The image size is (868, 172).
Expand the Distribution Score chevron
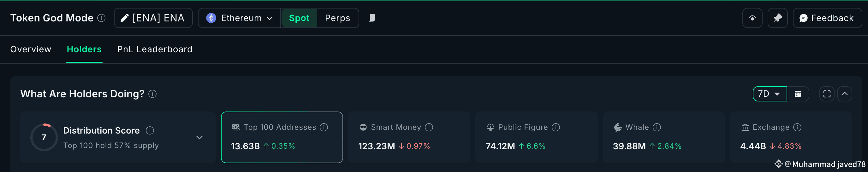click(x=199, y=137)
